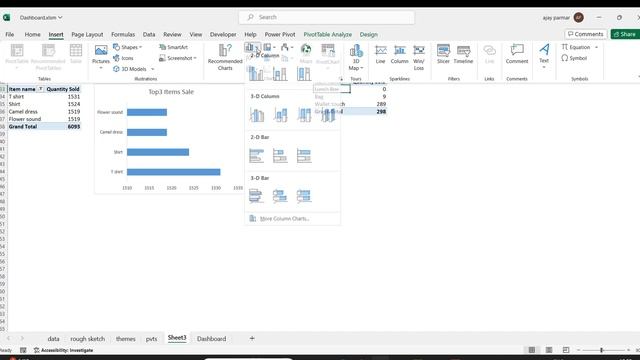Open Accessibility: Investigate status item
Image resolution: width=640 pixels, height=360 pixels.
coord(64,350)
